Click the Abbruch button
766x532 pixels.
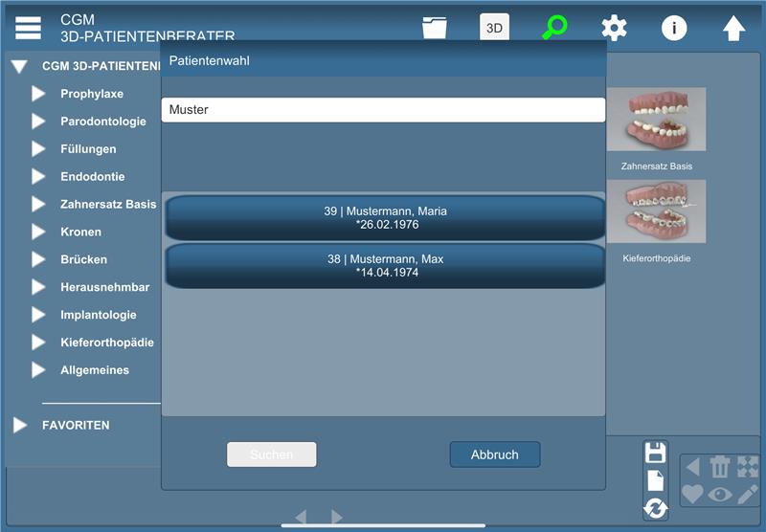(495, 454)
